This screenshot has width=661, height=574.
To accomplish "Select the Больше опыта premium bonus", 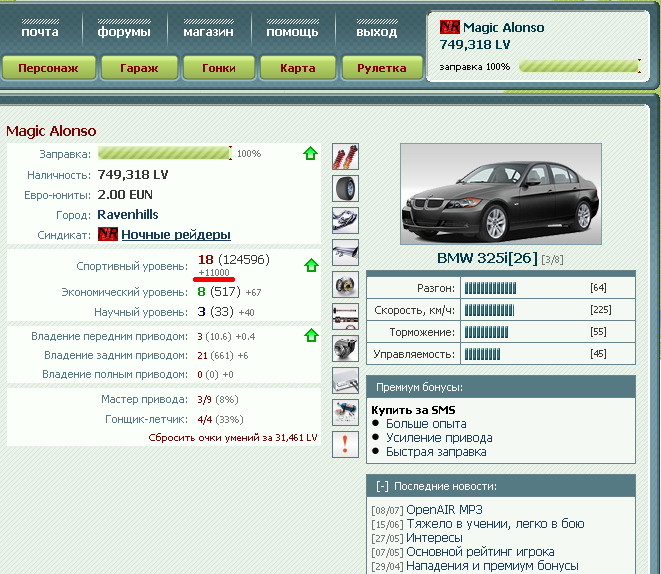I will click(426, 424).
